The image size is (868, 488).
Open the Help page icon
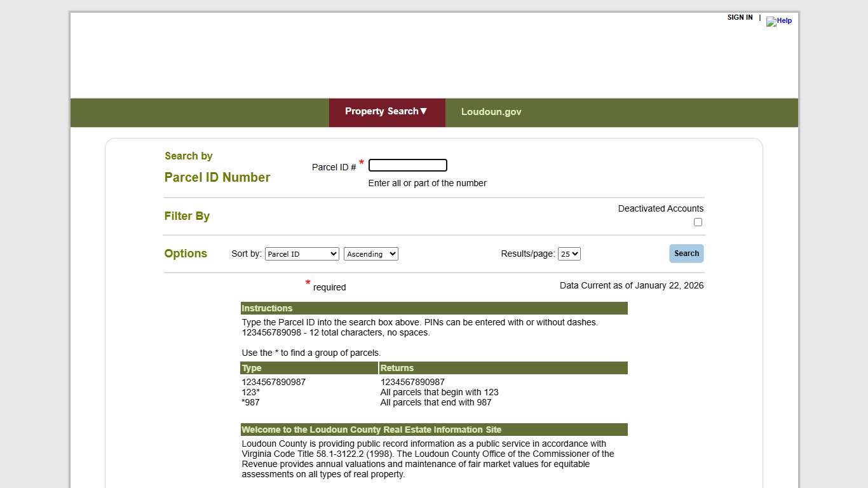[779, 21]
